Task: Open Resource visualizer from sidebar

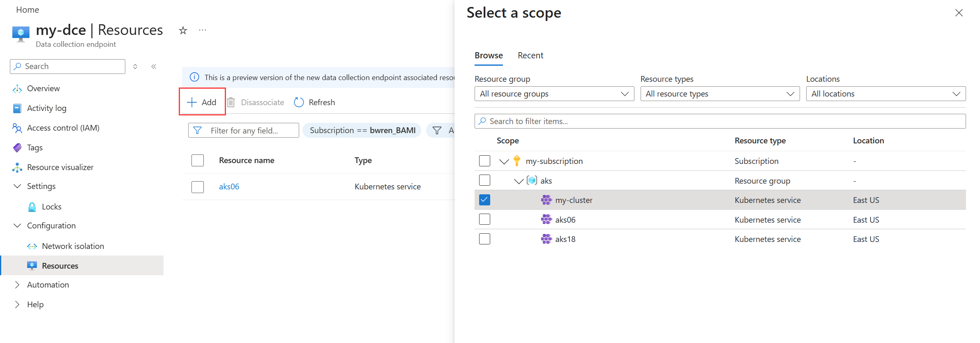Action: pyautogui.click(x=60, y=167)
